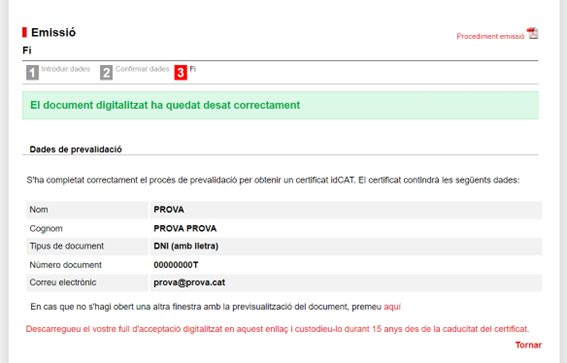Click the Emissió page title
The width and height of the screenshot is (567, 363).
coord(53,33)
